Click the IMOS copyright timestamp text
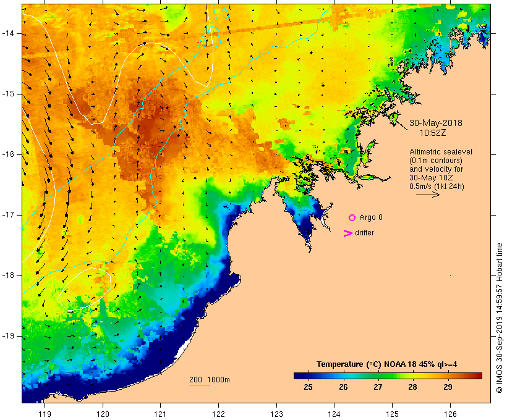507x420 pixels. (499, 318)
